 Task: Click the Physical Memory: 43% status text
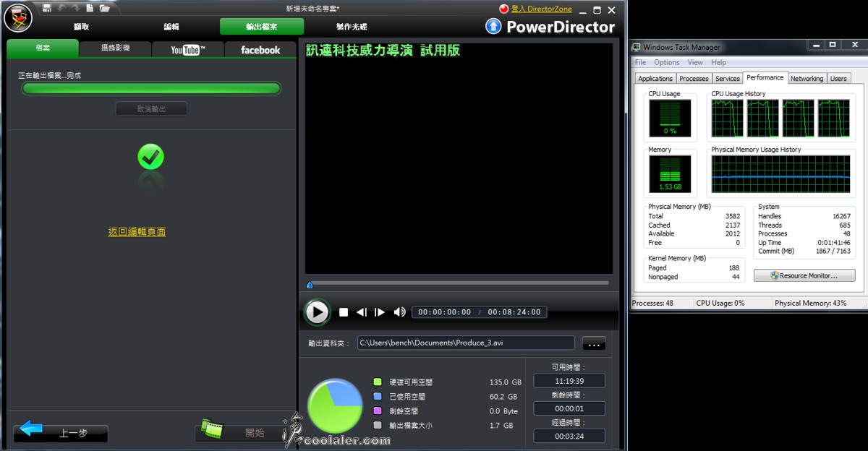click(x=810, y=303)
